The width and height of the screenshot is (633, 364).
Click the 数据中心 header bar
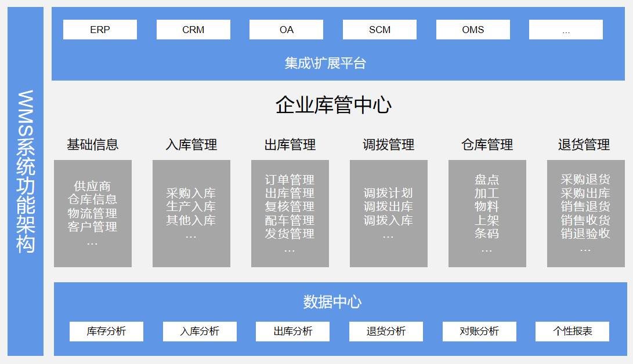click(x=339, y=299)
